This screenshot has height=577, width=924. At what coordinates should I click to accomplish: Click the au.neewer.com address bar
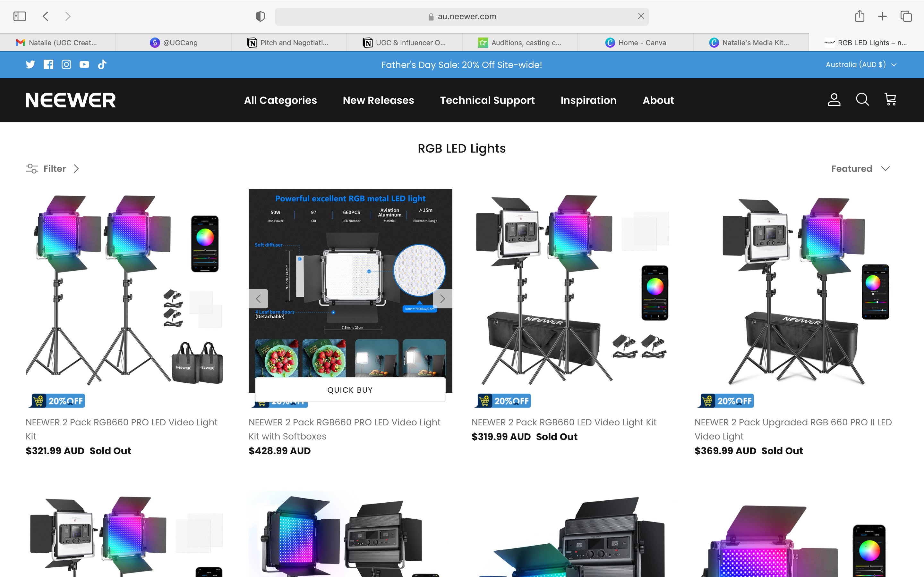(461, 16)
